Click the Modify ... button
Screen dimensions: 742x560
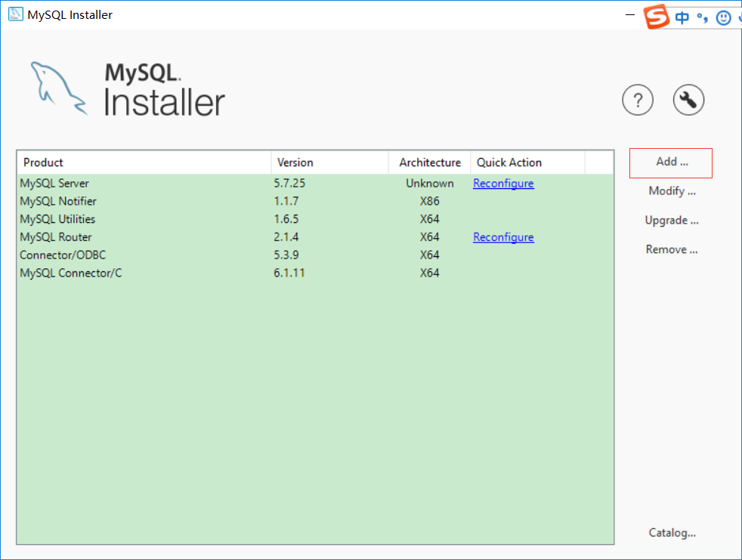click(672, 191)
